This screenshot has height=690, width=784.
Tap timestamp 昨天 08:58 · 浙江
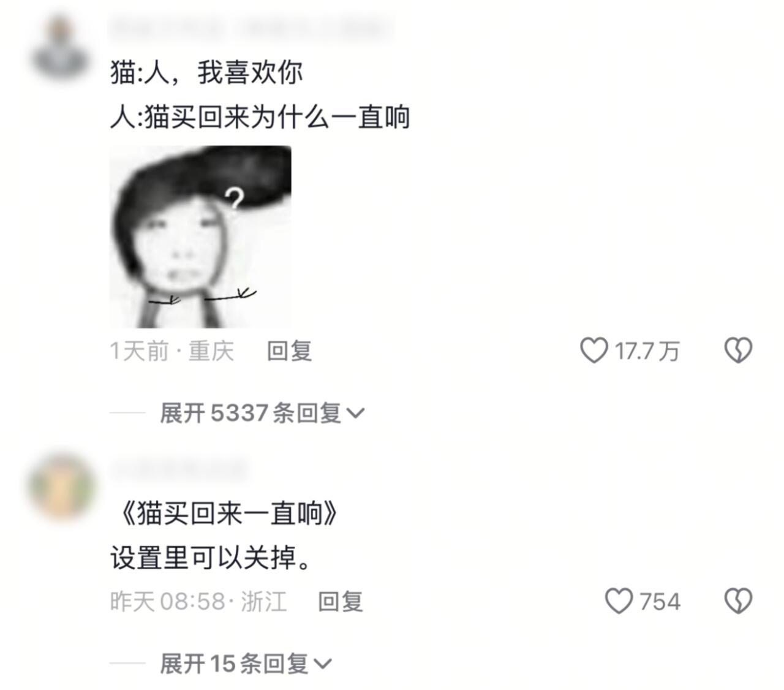(x=198, y=602)
